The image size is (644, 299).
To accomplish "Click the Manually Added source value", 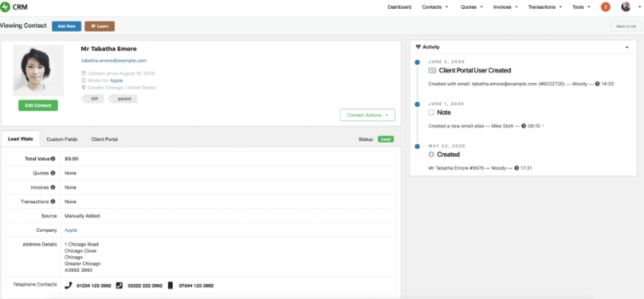I will click(x=82, y=216).
